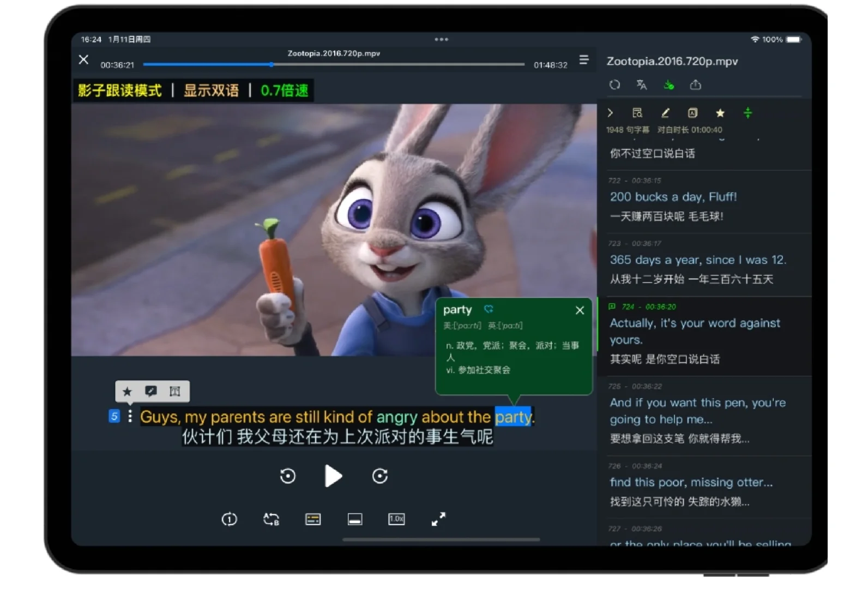Tap the square A text-display icon
The image size is (868, 589).
tap(693, 113)
